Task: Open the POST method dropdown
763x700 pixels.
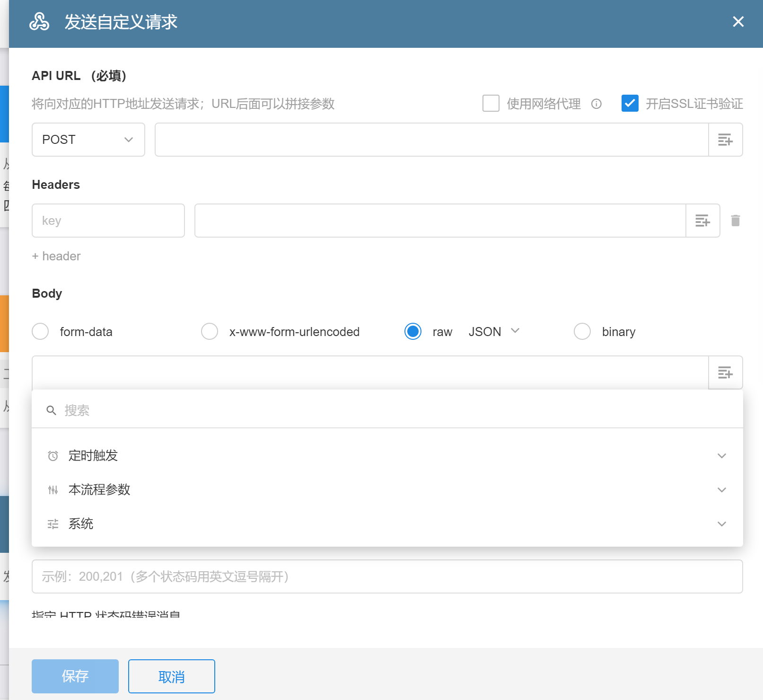Action: click(x=88, y=140)
